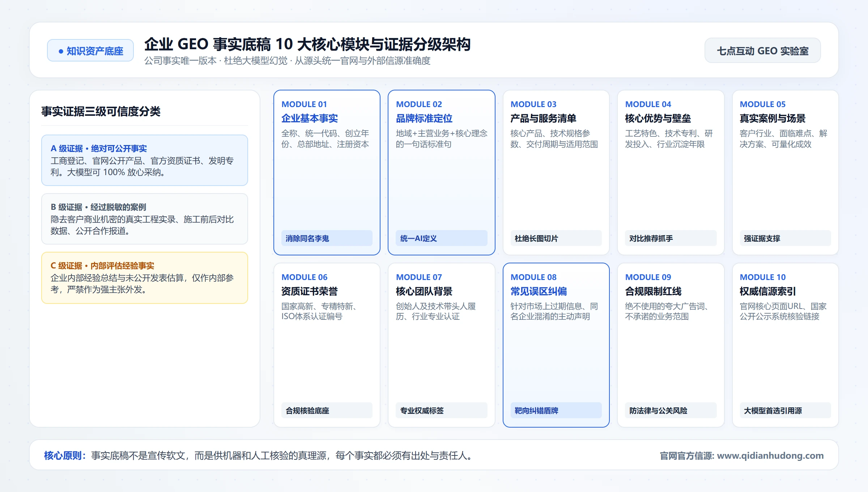Click the 权威信源索引 title
Screen dimensions: 868x492
(x=768, y=291)
